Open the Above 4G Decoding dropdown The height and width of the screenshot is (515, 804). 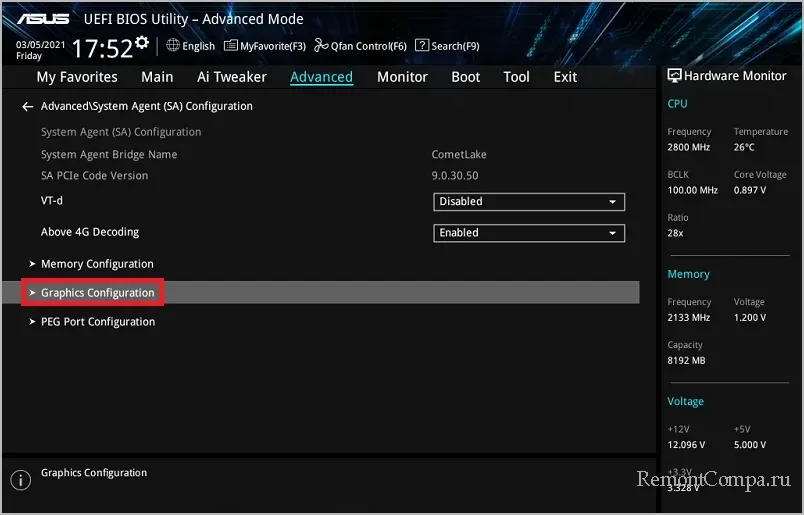529,233
